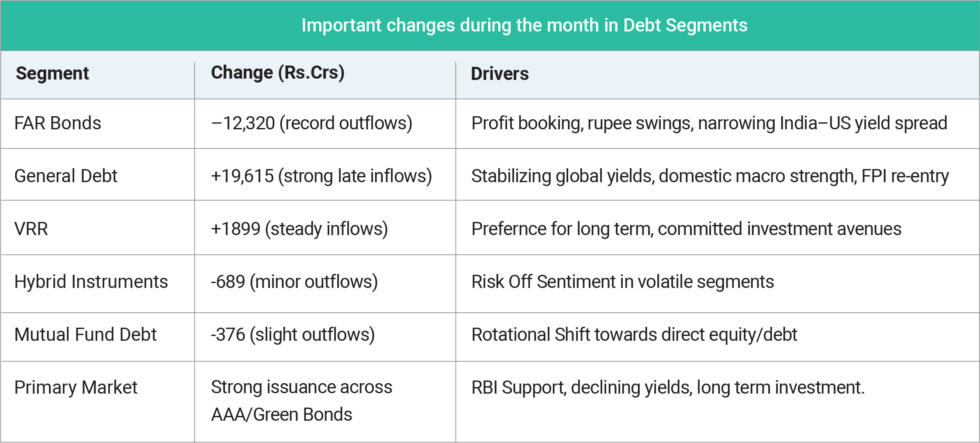Select the Stabilizing global yields driver cell
This screenshot has height=443, width=980.
point(710,176)
